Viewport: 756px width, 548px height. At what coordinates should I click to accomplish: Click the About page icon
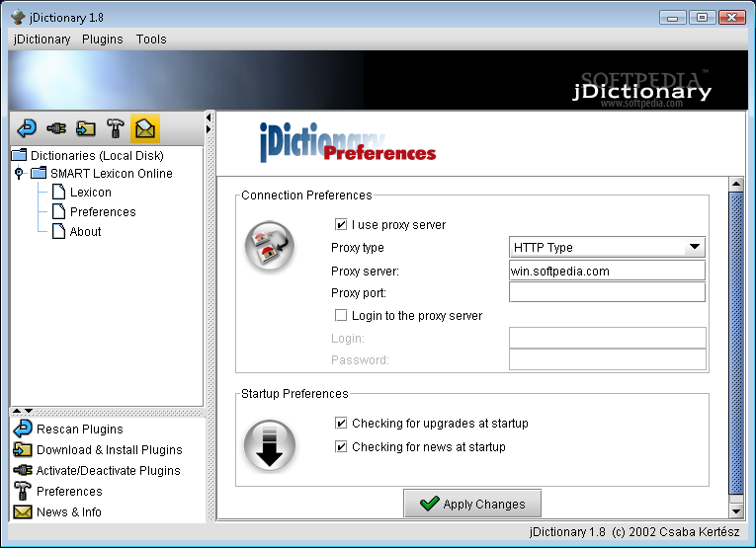(x=58, y=231)
